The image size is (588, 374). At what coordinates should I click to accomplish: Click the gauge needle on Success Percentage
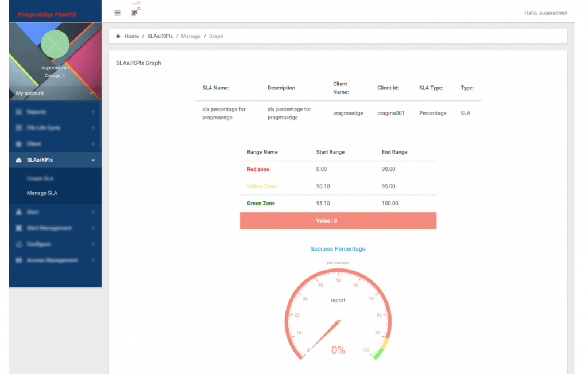[x=324, y=336]
